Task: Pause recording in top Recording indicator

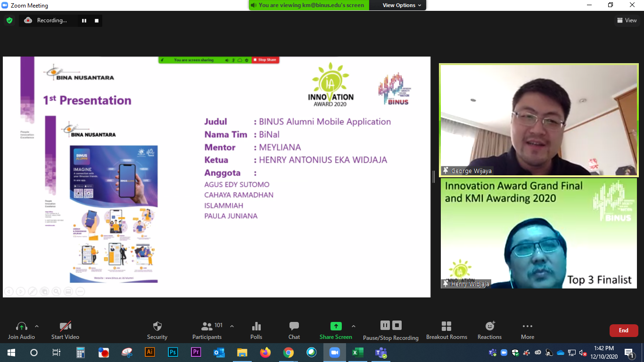Action: click(84, 20)
